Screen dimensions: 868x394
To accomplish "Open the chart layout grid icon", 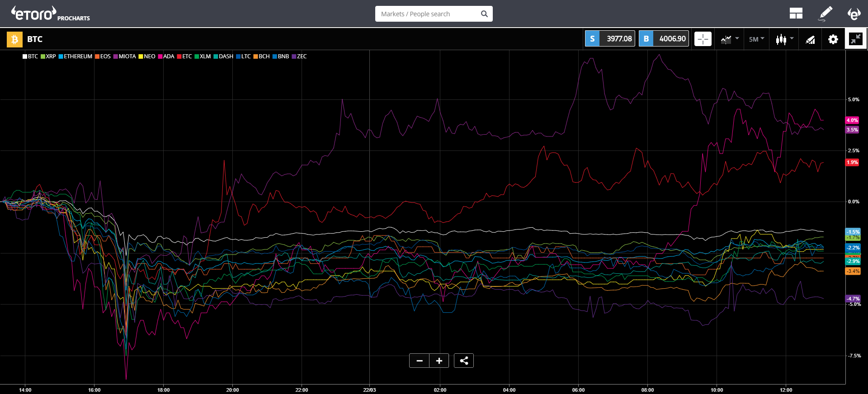I will [x=796, y=14].
